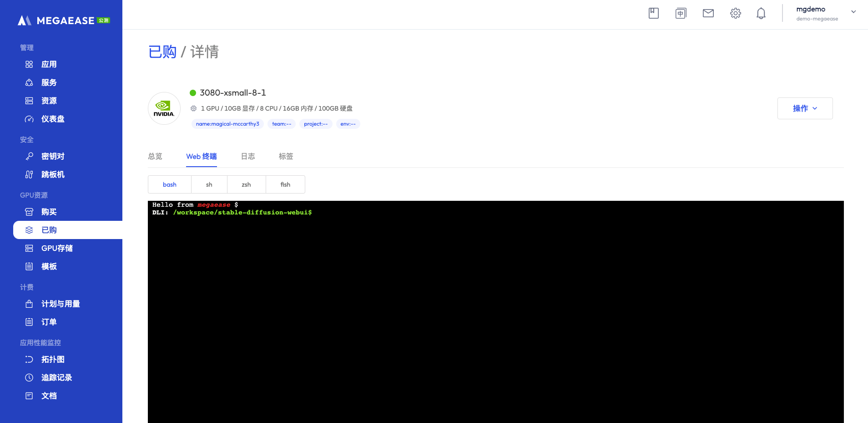Open settings via the gear icon
Viewport: 868px width, 423px height.
click(x=735, y=14)
